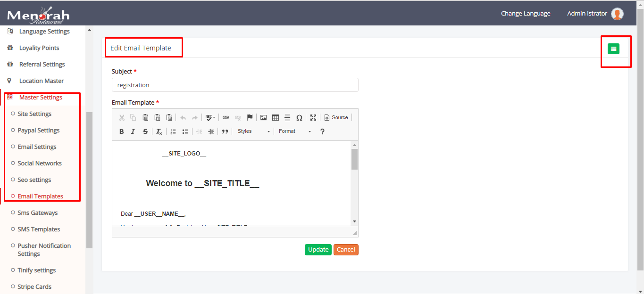The width and height of the screenshot is (644, 294).
Task: Open the image insertion dialog
Action: point(264,117)
